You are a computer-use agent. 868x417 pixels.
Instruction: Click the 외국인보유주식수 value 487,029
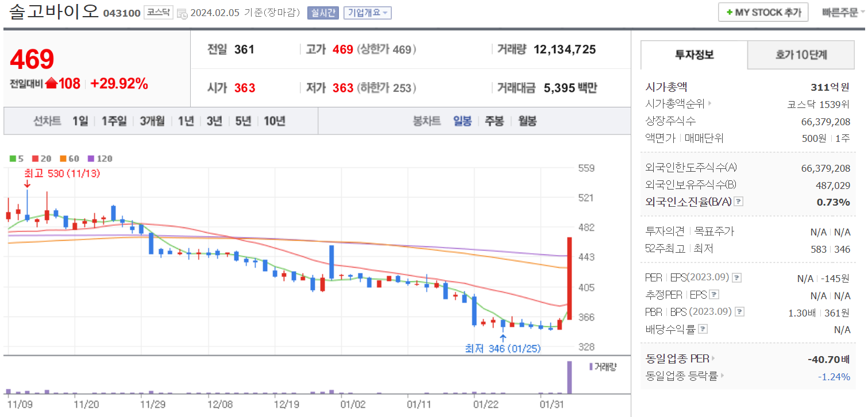tap(833, 185)
